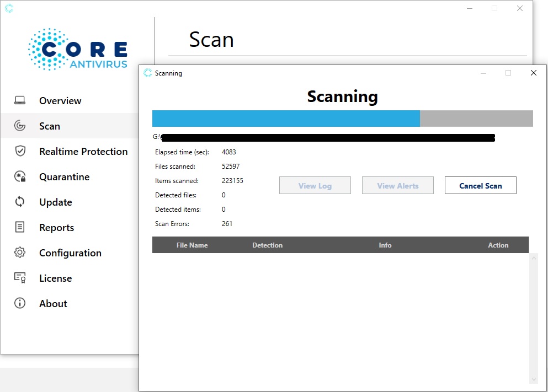Sort results by File Name column

pos(192,245)
